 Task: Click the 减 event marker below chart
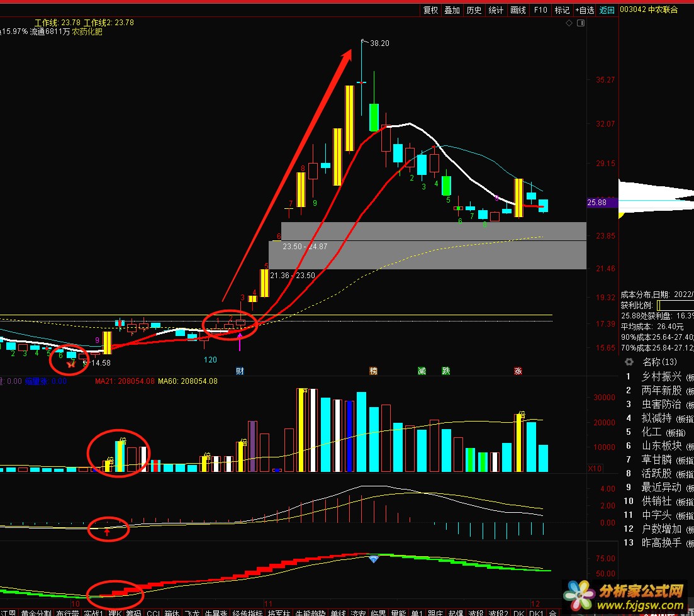click(x=422, y=371)
